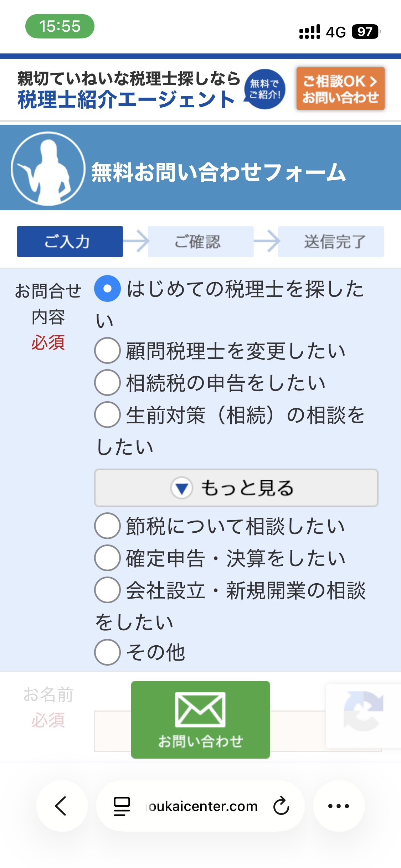Tap the browser back arrow
This screenshot has height=868, width=401.
[x=61, y=806]
